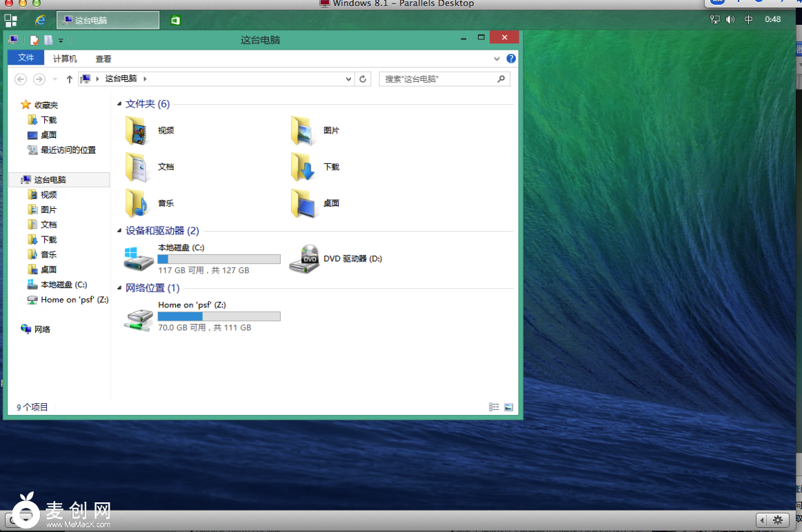Click the 新建文件夹 icon on the quick access toolbar
This screenshot has height=532, width=802.
(47, 40)
